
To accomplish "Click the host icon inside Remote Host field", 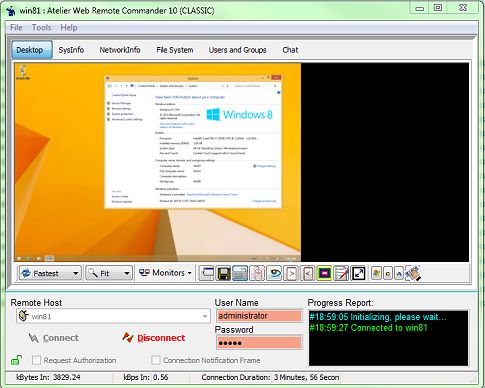I will point(23,316).
